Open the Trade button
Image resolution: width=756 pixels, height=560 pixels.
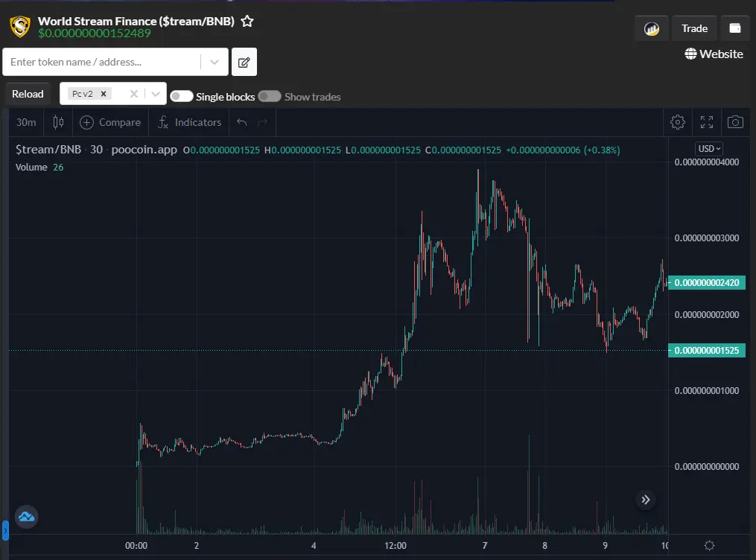pyautogui.click(x=694, y=28)
